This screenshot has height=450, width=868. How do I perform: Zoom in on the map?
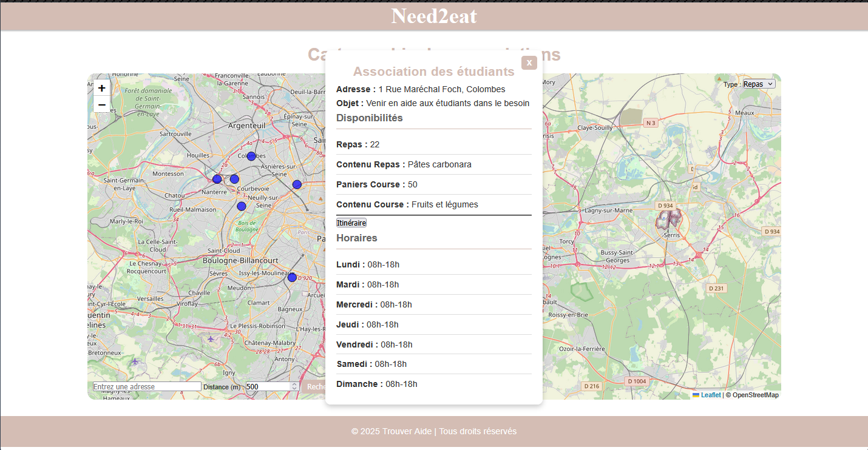tap(102, 88)
